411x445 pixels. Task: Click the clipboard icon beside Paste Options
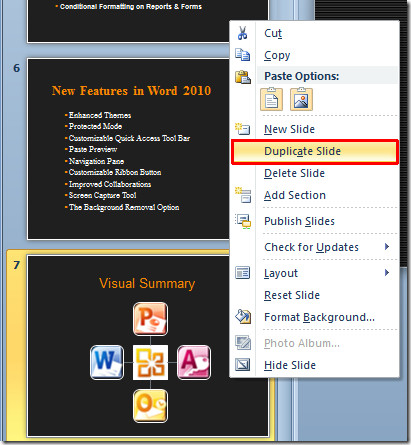(x=243, y=77)
